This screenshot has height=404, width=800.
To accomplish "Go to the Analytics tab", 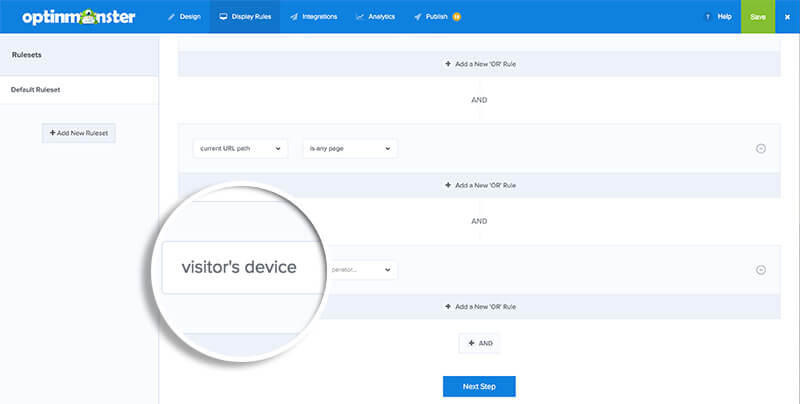I will click(x=376, y=17).
